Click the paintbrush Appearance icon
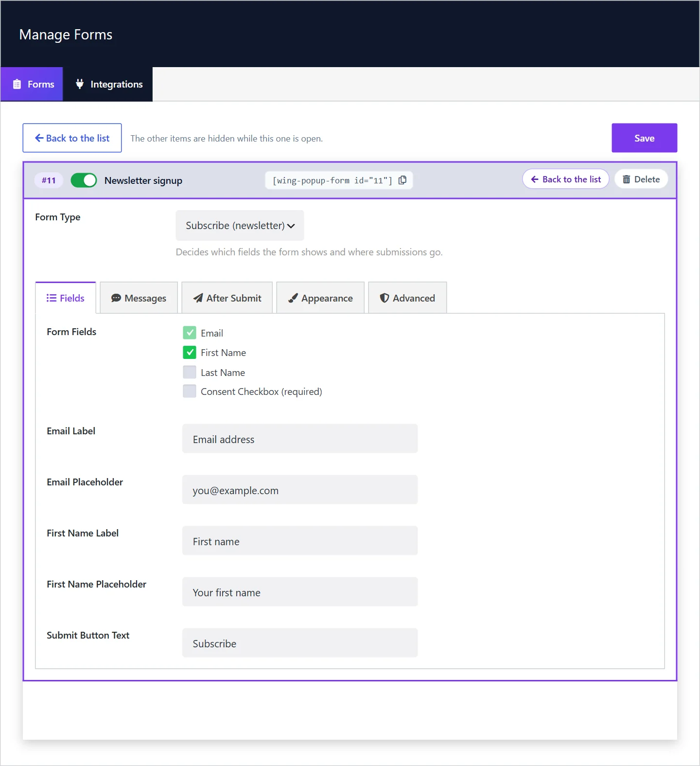The image size is (700, 766). pyautogui.click(x=293, y=298)
